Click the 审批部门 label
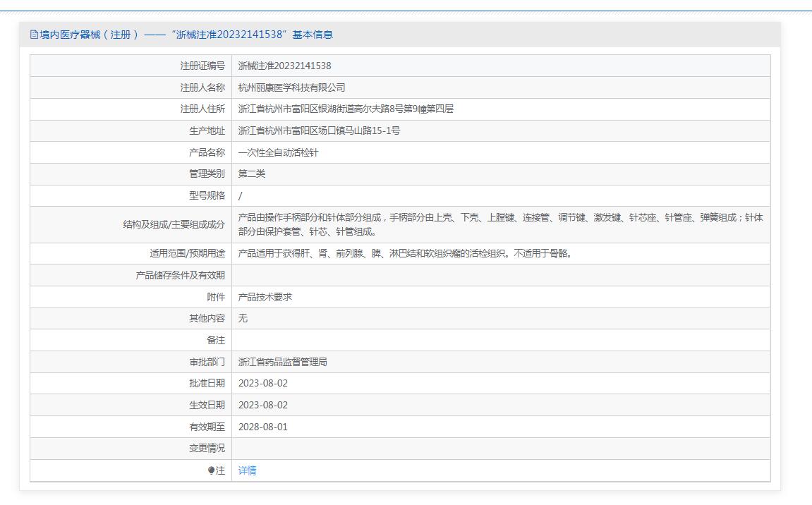The width and height of the screenshot is (812, 505). (207, 362)
